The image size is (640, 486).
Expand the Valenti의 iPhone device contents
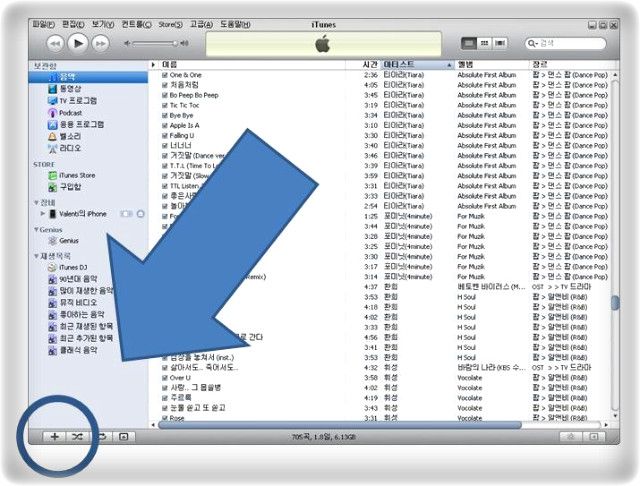(x=42, y=213)
